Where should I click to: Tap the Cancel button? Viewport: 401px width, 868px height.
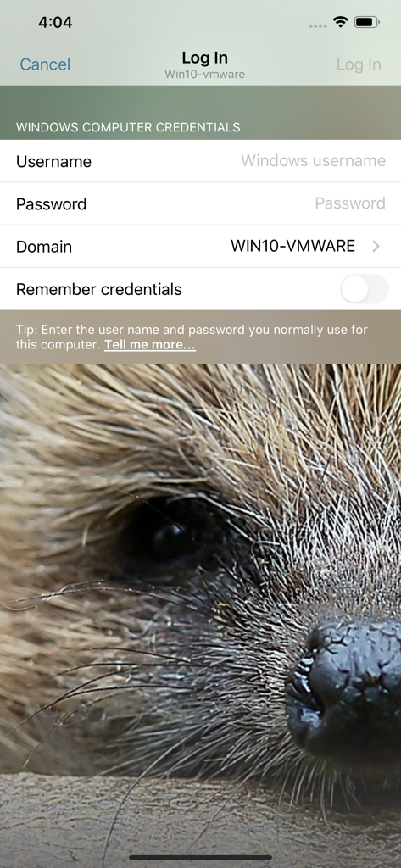[x=45, y=64]
